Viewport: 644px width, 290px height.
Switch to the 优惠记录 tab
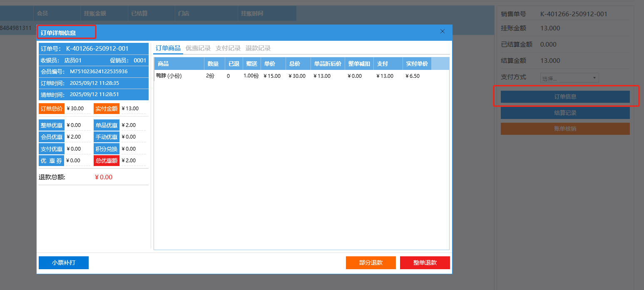point(198,48)
